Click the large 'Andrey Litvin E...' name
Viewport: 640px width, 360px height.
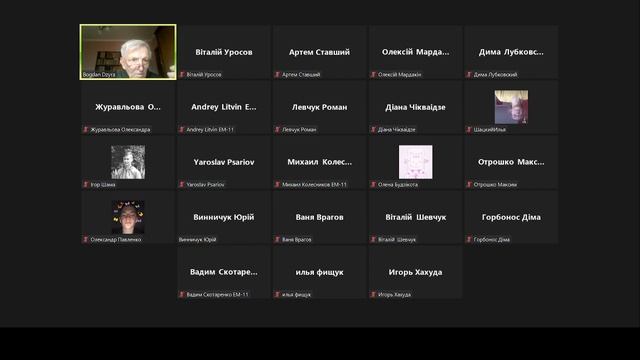point(224,107)
